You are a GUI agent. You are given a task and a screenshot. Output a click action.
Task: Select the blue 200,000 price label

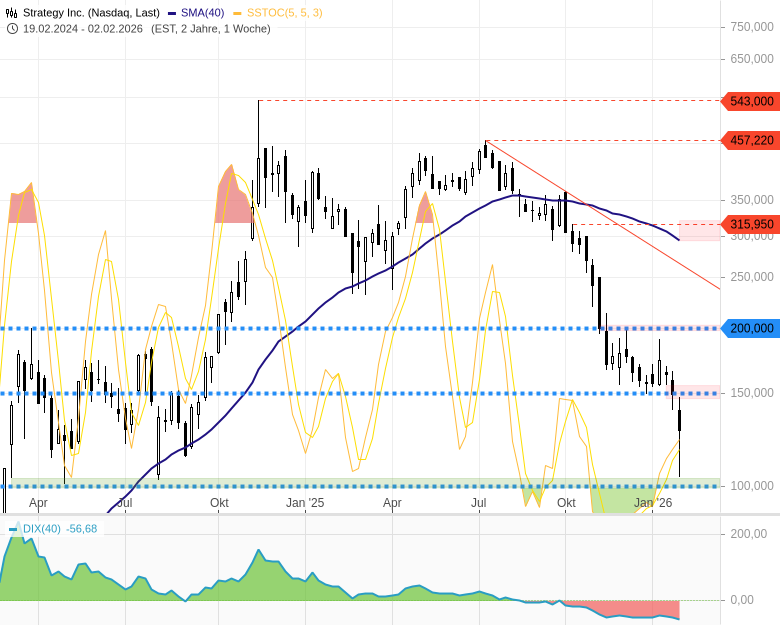tap(751, 328)
